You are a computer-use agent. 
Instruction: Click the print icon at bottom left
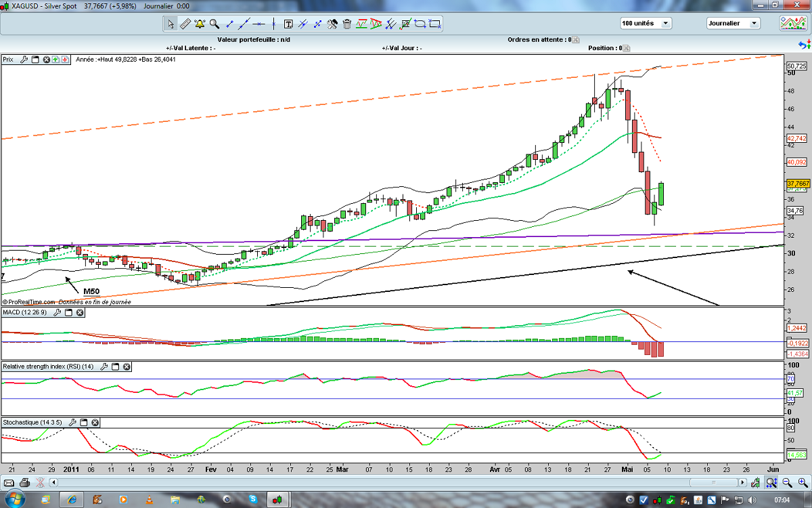coord(24,482)
